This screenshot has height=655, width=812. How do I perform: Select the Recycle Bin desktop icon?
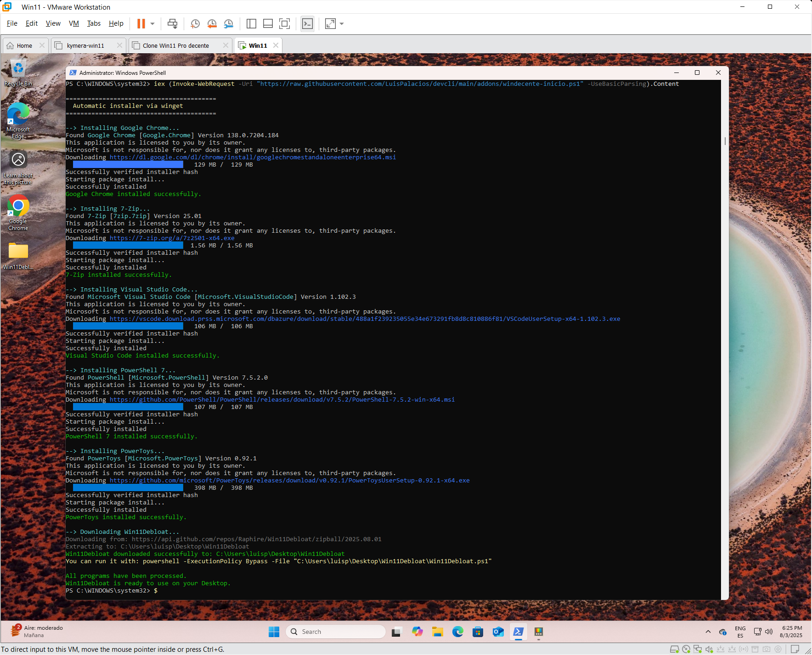(x=18, y=73)
